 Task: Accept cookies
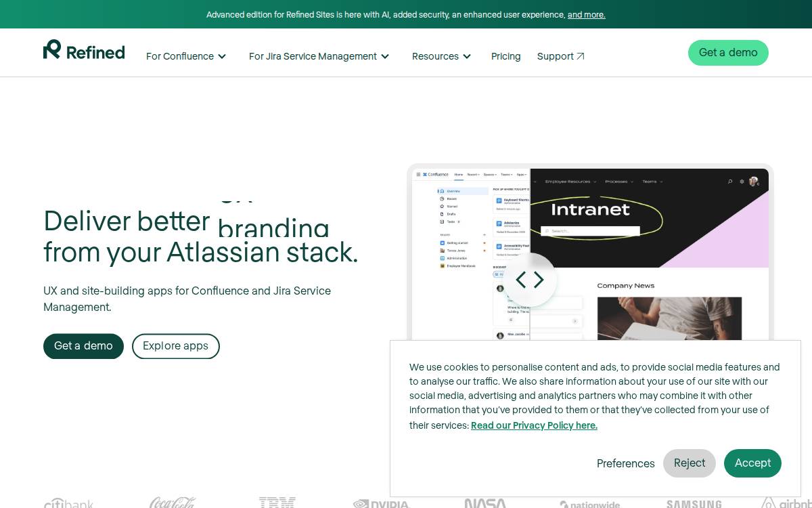[x=752, y=463]
